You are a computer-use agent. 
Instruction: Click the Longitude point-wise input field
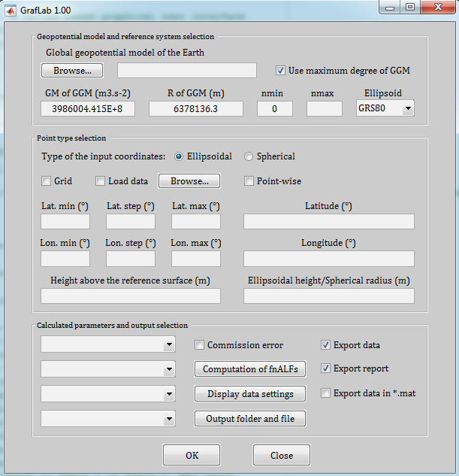click(x=329, y=259)
